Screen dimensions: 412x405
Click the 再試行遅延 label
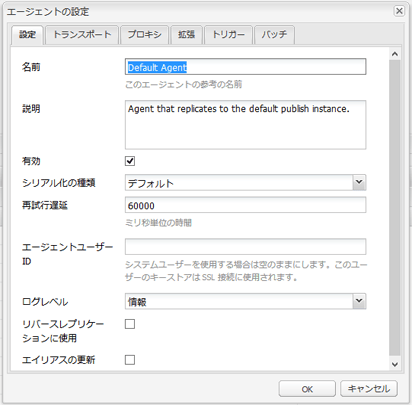tap(45, 205)
